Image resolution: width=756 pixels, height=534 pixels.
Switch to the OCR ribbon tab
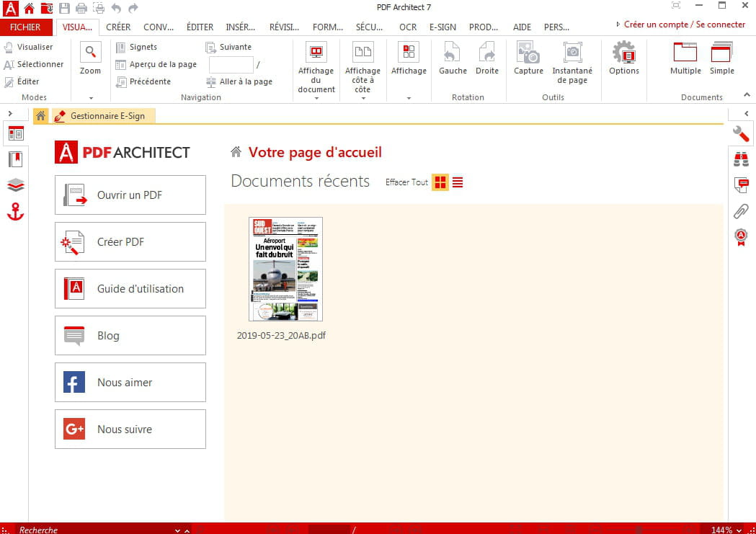click(x=408, y=27)
